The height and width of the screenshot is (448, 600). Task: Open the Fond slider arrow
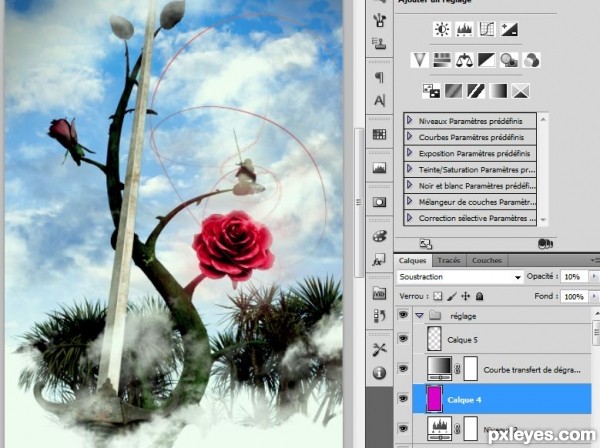coord(594,296)
